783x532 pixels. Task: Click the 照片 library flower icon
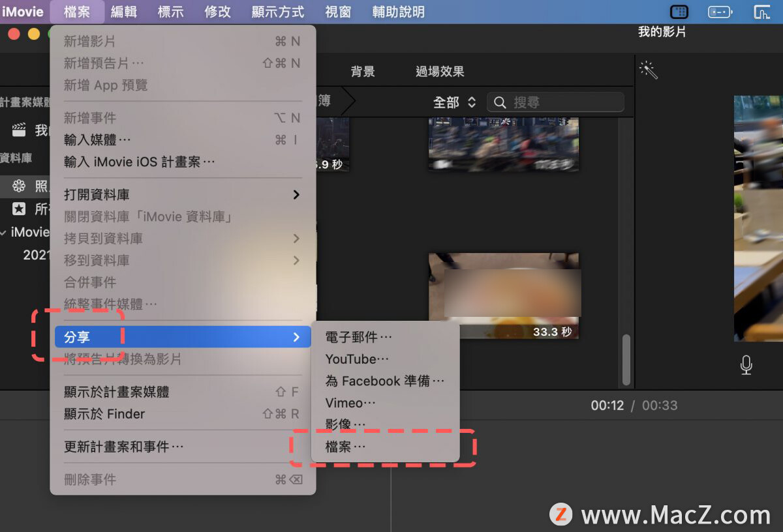click(x=19, y=186)
